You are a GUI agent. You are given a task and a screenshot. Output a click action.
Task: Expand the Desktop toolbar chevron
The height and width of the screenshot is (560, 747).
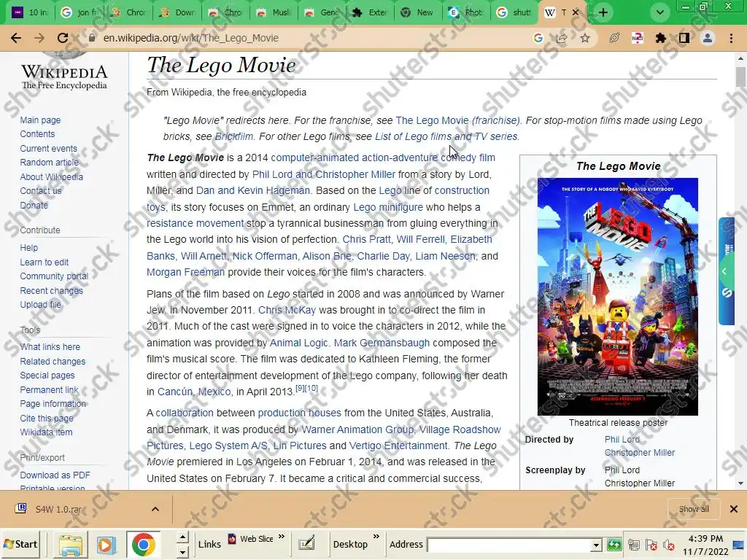pyautogui.click(x=376, y=537)
